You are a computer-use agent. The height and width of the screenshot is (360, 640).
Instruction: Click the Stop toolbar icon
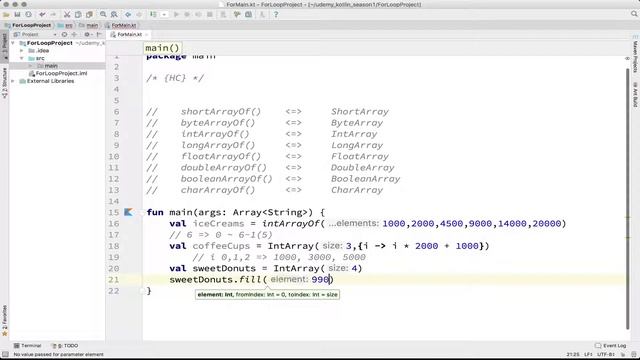210,15
